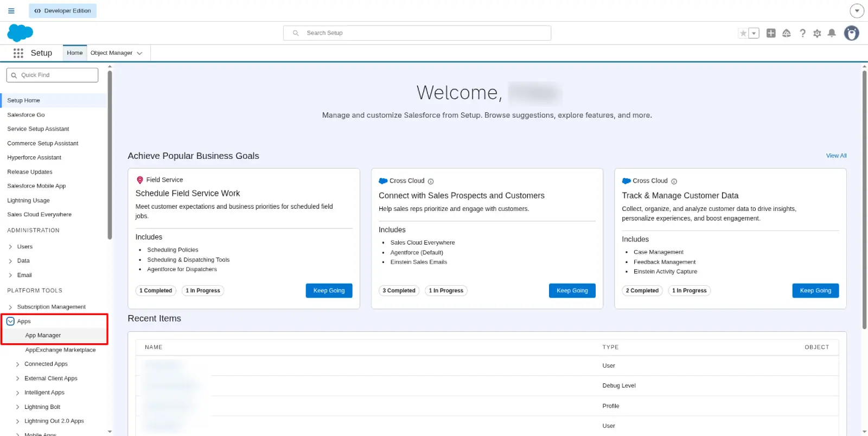
Task: Click the Field Service pin icon
Action: 140,180
